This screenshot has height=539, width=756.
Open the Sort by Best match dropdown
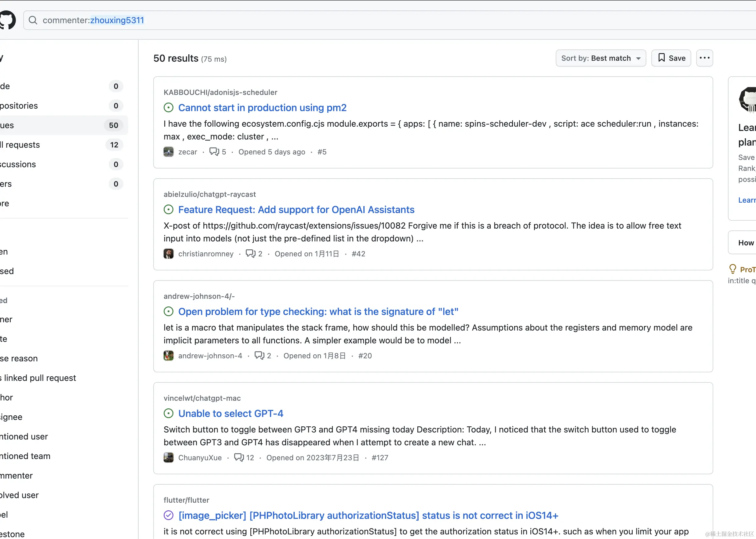601,58
